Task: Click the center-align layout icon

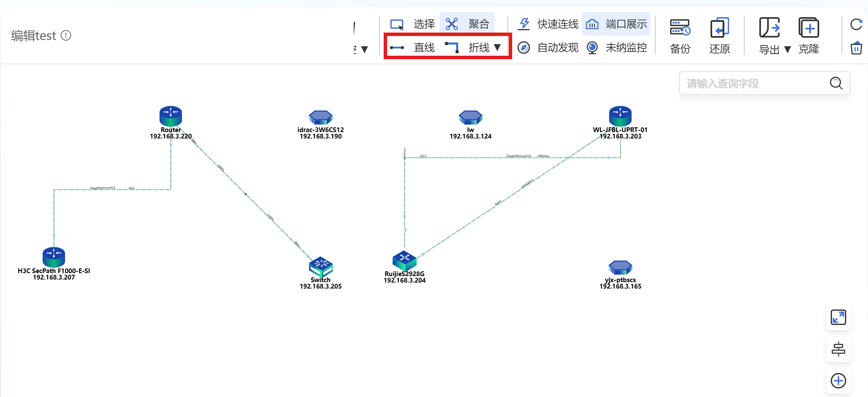Action: click(838, 349)
